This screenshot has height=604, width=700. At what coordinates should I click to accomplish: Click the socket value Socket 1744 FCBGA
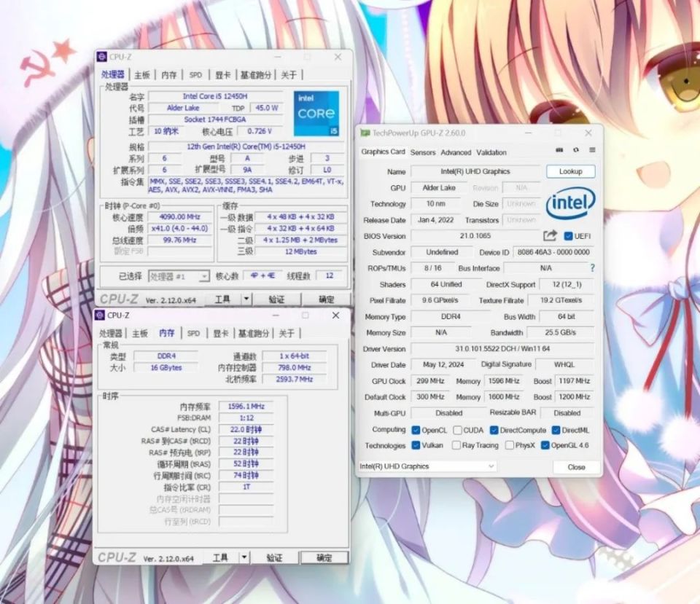[x=214, y=119]
